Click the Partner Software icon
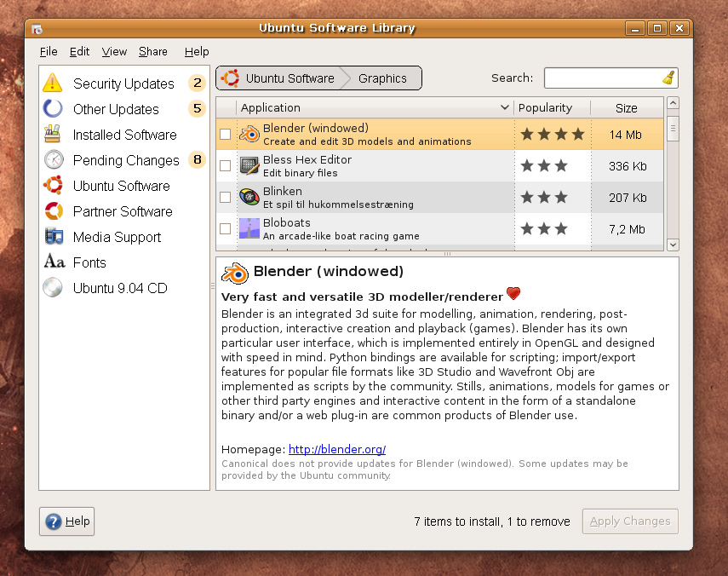Viewport: 728px width, 576px height. [54, 210]
